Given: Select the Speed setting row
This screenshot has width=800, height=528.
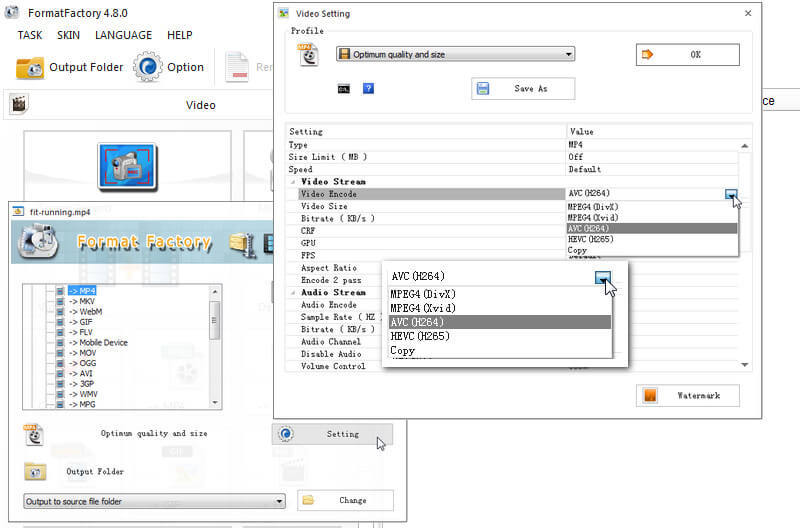Looking at the screenshot, I should [x=513, y=169].
